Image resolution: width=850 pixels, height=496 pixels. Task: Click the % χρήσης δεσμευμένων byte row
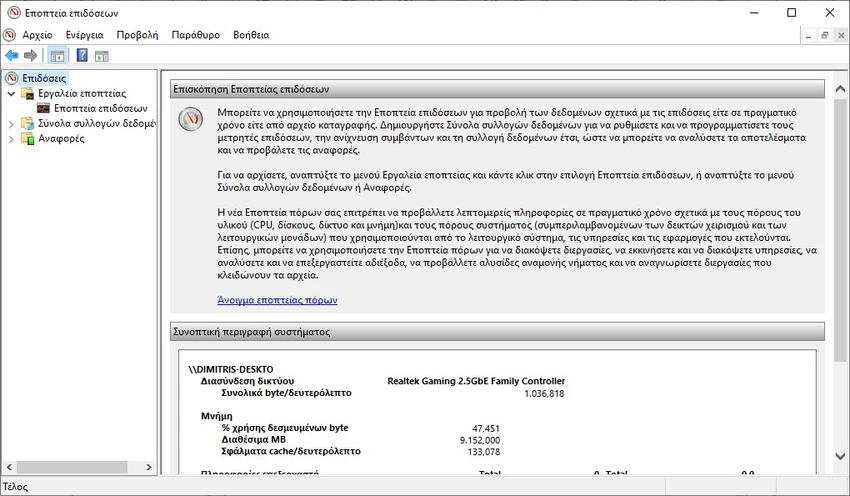click(285, 428)
